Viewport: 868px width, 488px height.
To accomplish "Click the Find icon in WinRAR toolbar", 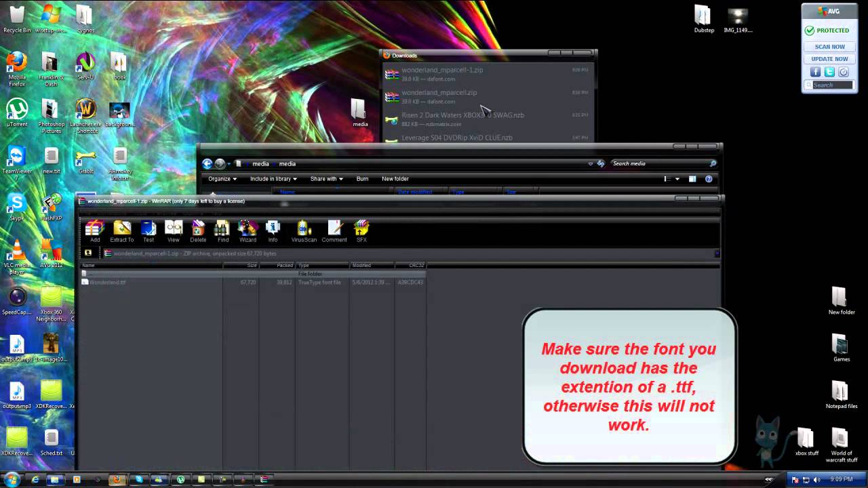I will coord(222,231).
